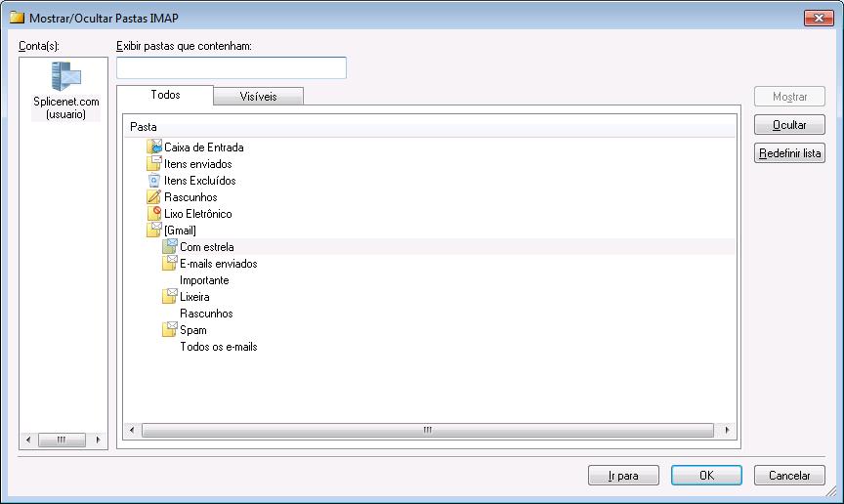Select the Itens Excluídos entry

199,181
